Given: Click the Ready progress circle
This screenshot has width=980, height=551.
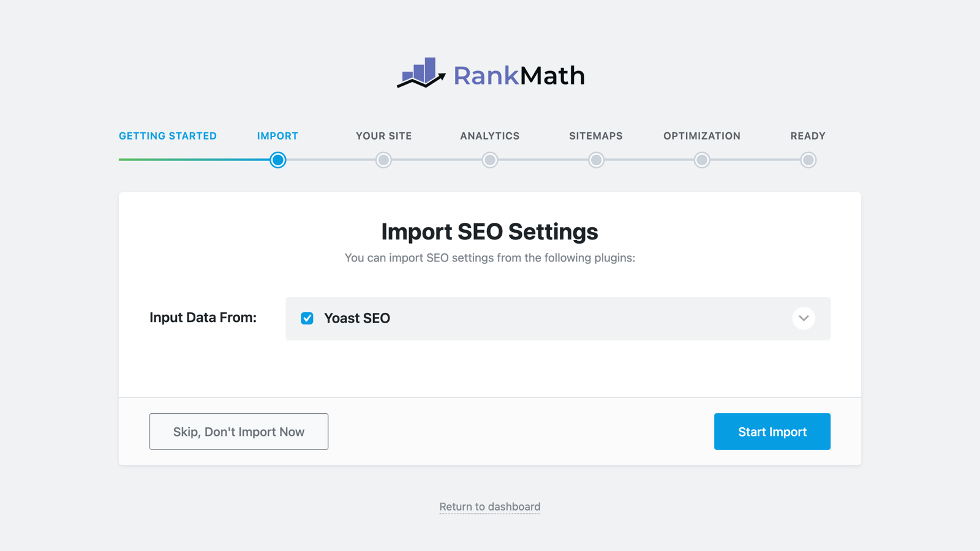Looking at the screenshot, I should point(808,160).
